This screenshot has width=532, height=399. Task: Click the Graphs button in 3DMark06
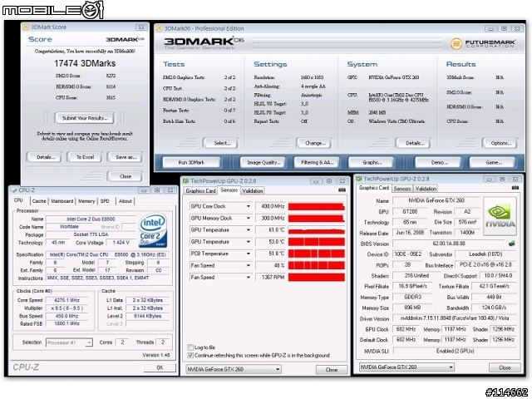[x=372, y=163]
